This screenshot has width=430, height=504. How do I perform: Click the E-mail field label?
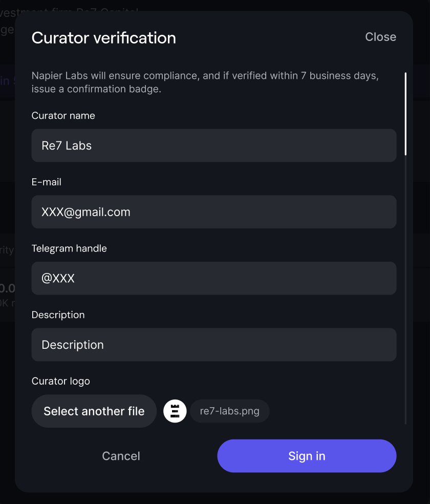coord(47,182)
